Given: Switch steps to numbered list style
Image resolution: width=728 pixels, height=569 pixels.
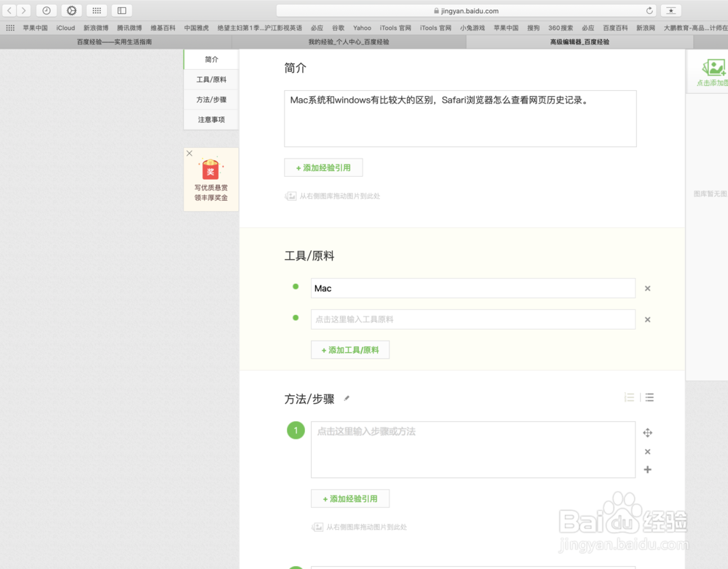Looking at the screenshot, I should point(630,397).
